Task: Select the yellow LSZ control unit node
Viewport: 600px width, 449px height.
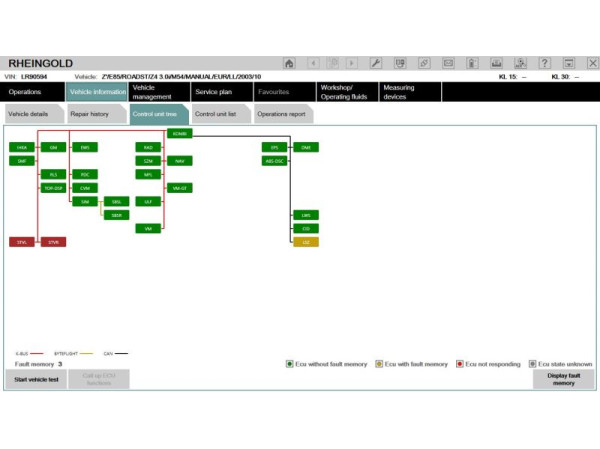Action: [x=306, y=242]
